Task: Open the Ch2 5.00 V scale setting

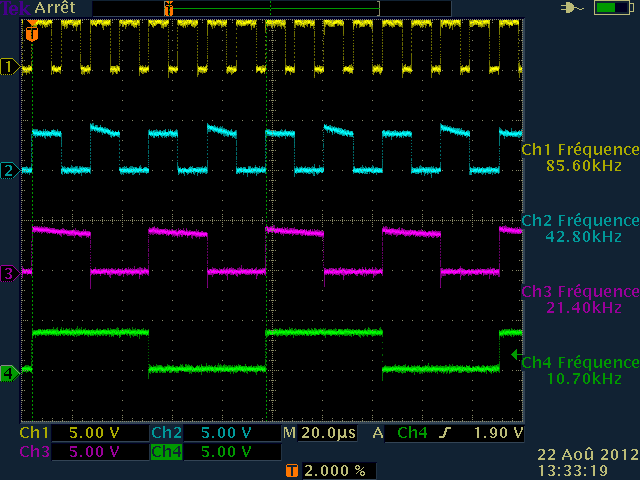Action: pyautogui.click(x=213, y=433)
